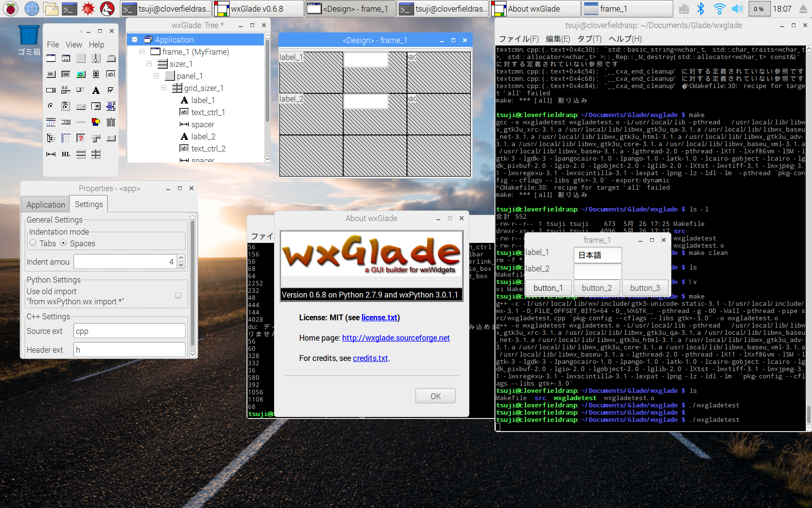Add a Dialog widget from the palette

tap(66, 59)
